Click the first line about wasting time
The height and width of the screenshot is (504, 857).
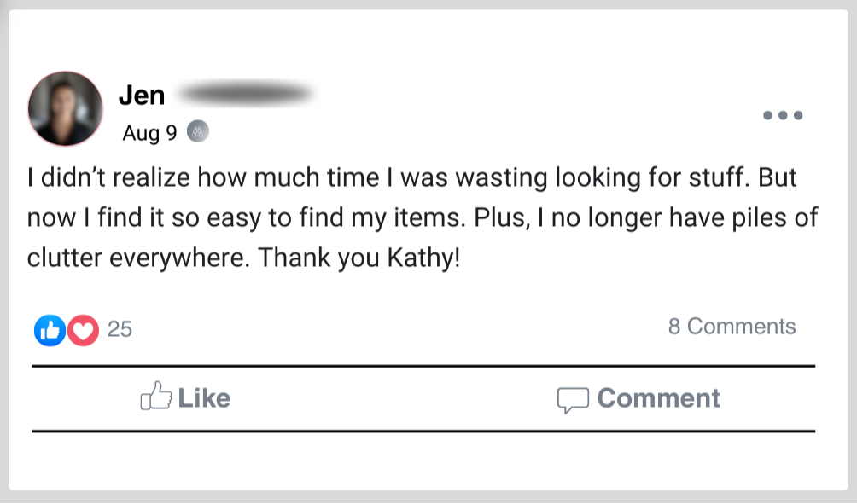pos(410,178)
